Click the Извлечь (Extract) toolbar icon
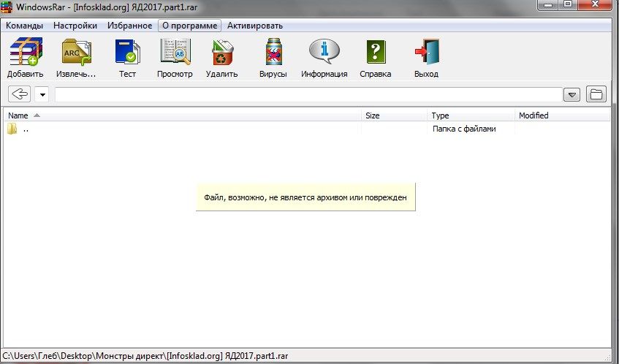 point(76,52)
